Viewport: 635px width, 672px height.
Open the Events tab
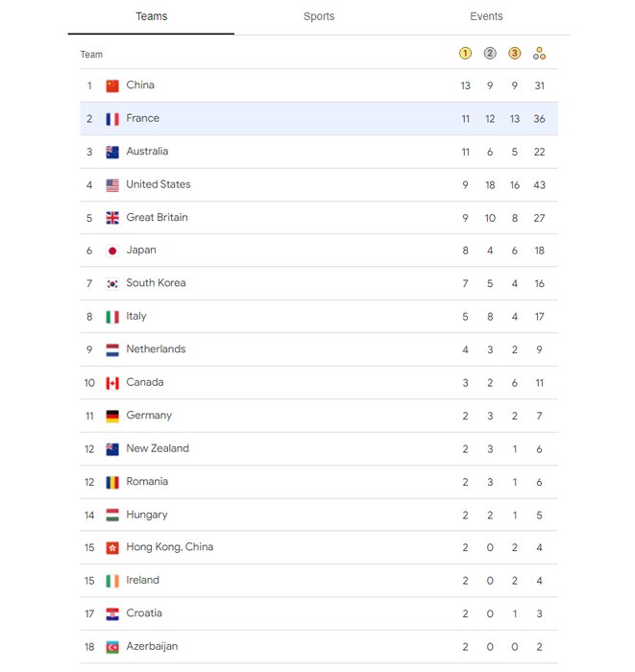pyautogui.click(x=486, y=16)
